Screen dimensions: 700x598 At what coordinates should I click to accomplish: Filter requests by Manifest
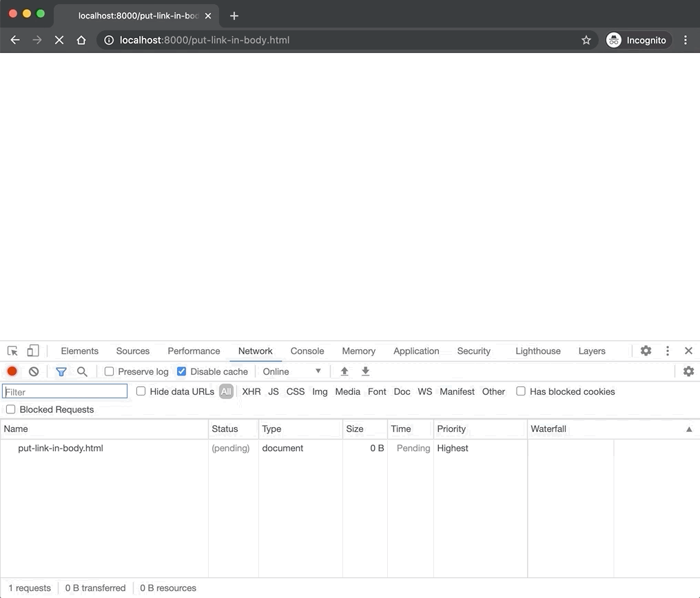click(457, 391)
